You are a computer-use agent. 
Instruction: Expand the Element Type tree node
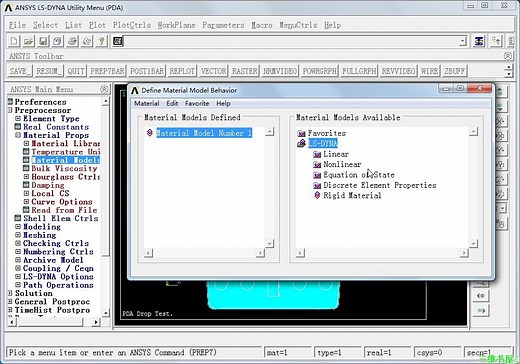pyautogui.click(x=18, y=119)
